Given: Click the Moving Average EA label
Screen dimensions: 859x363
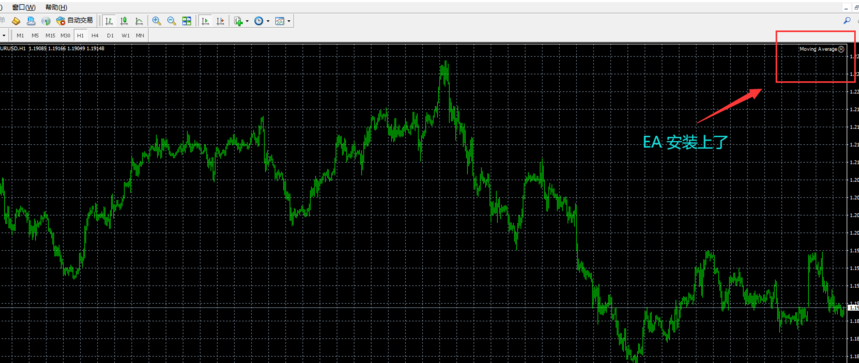Looking at the screenshot, I should [x=818, y=49].
